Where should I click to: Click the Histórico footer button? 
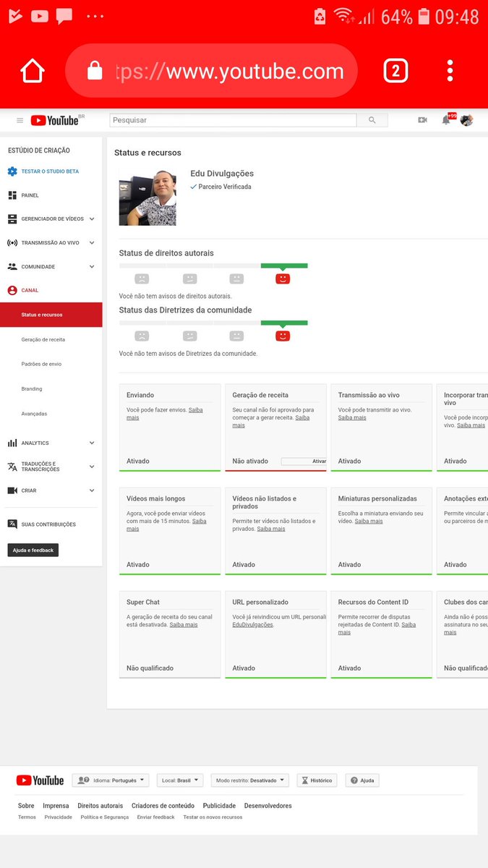pyautogui.click(x=317, y=780)
